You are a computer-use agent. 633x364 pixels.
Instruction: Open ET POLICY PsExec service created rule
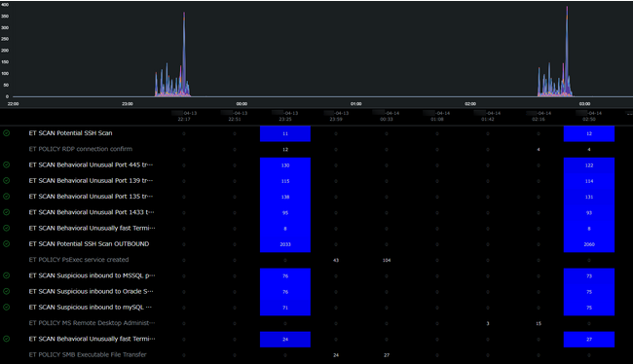click(79, 260)
